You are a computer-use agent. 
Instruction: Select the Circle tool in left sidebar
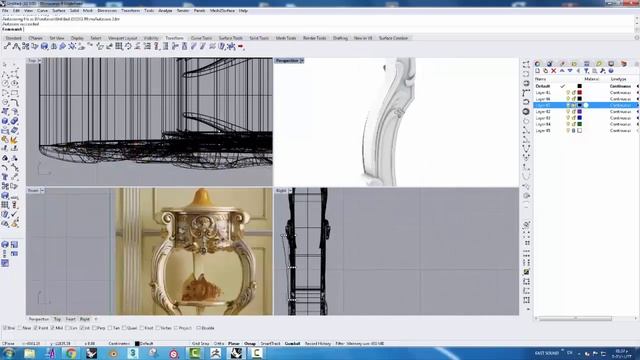click(x=5, y=83)
